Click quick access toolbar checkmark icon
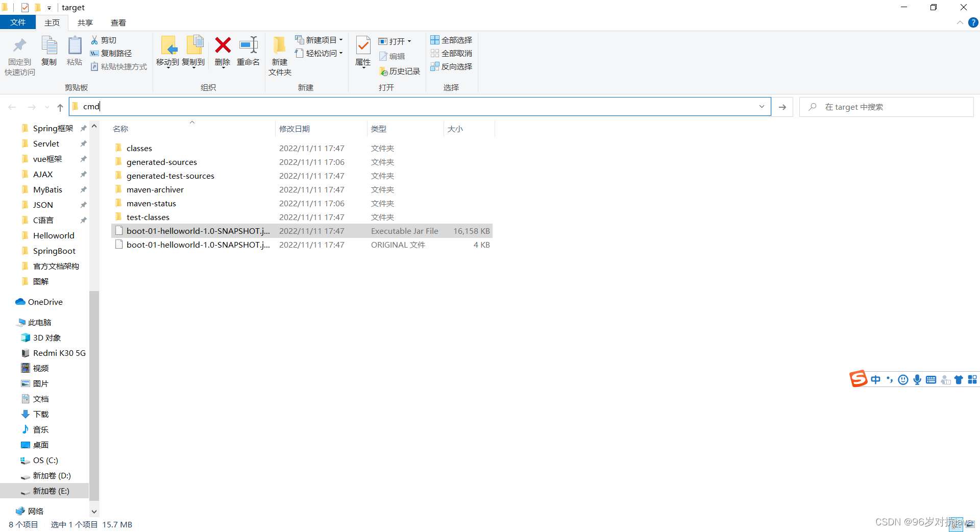Screen dimensions: 980x532 [24, 8]
